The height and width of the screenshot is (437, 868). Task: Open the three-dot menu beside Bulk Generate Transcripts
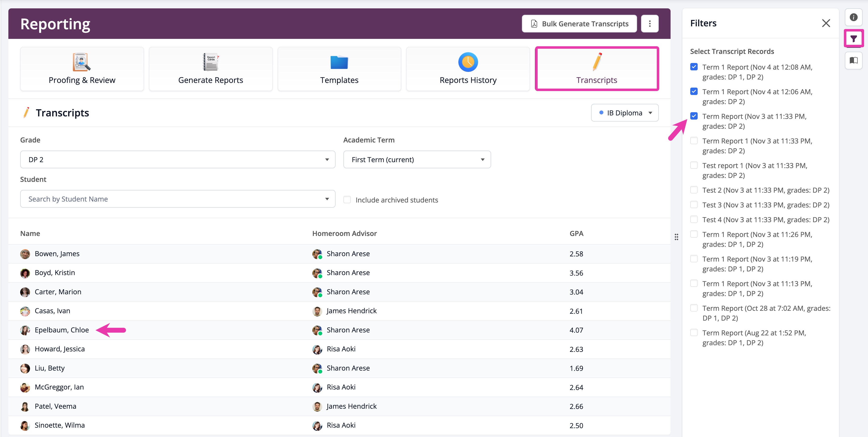[650, 23]
